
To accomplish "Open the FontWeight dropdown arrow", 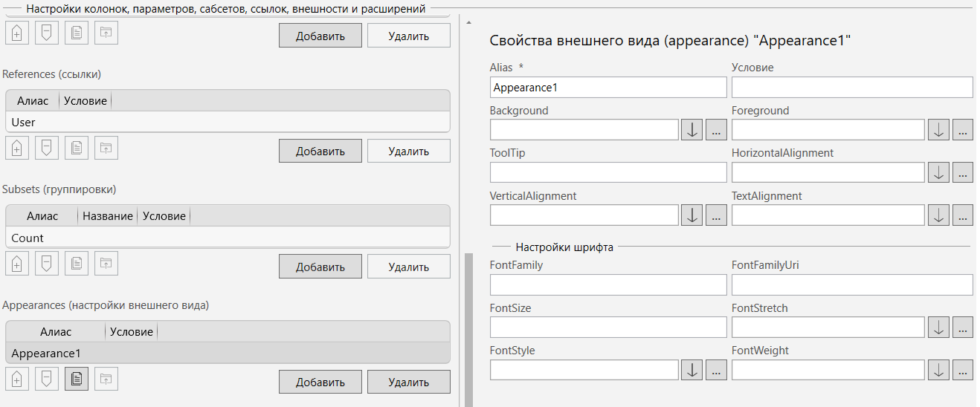I will pos(938,370).
